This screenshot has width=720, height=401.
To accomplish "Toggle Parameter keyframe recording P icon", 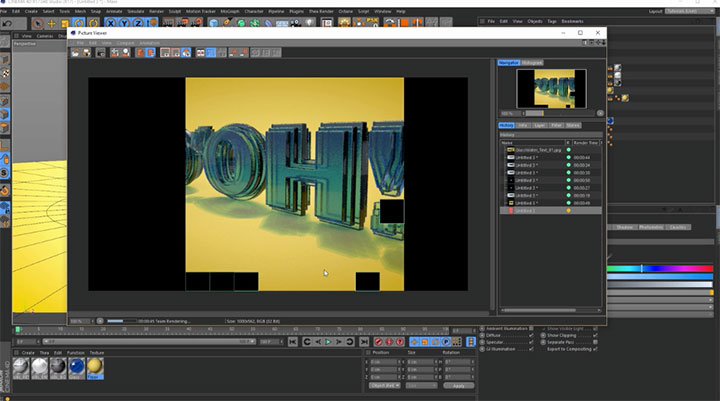I will click(446, 342).
